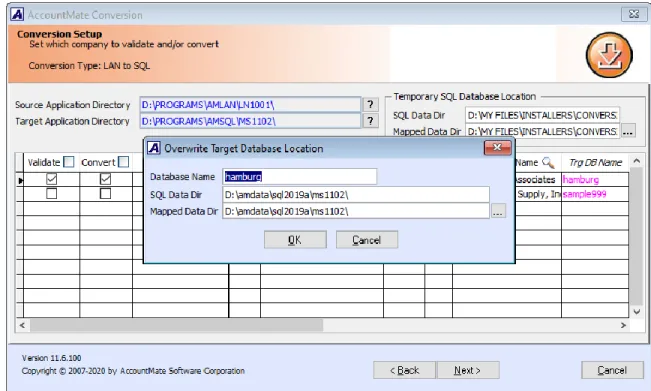Click the Convert column header label
651x391 pixels.
pyautogui.click(x=98, y=162)
